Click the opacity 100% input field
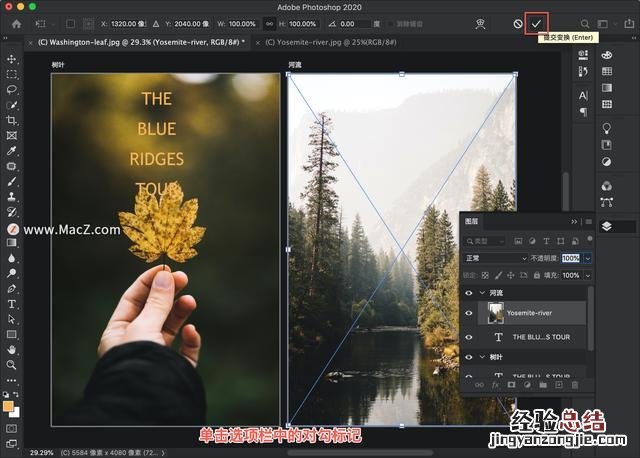This screenshot has height=458, width=640. click(x=571, y=258)
